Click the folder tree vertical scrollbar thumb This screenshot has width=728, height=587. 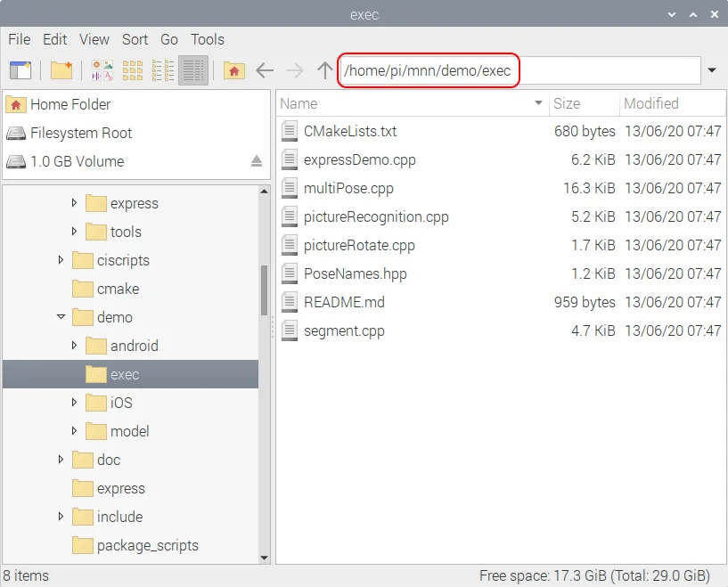click(x=264, y=290)
